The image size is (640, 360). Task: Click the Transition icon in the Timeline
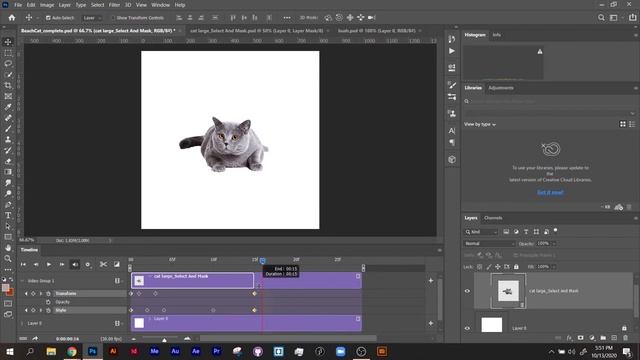point(117,264)
